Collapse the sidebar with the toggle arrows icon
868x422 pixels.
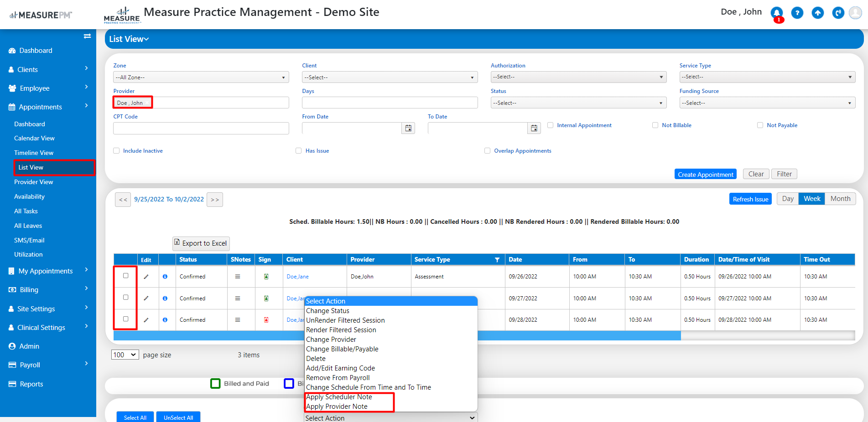(x=87, y=36)
